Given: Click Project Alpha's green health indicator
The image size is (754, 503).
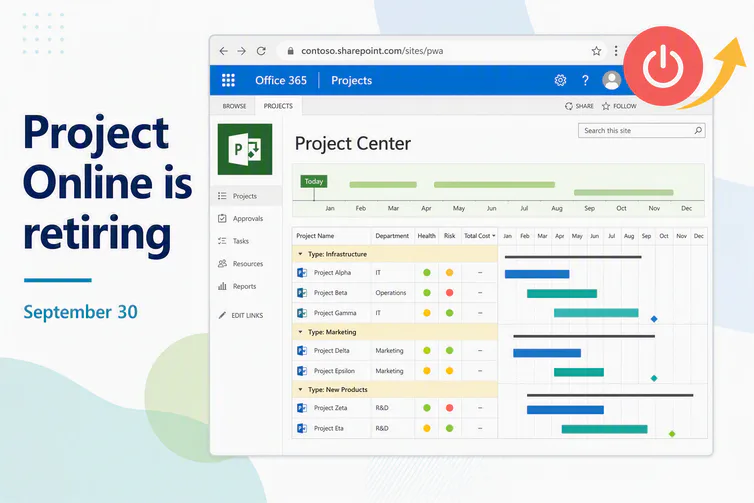Looking at the screenshot, I should (427, 273).
